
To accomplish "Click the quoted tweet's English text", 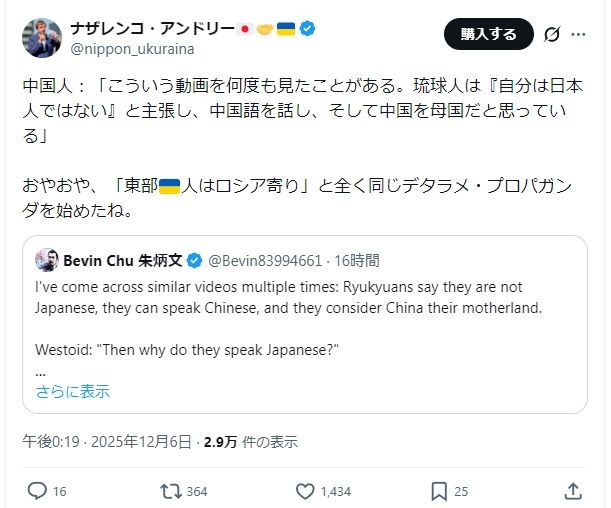I will [x=288, y=298].
